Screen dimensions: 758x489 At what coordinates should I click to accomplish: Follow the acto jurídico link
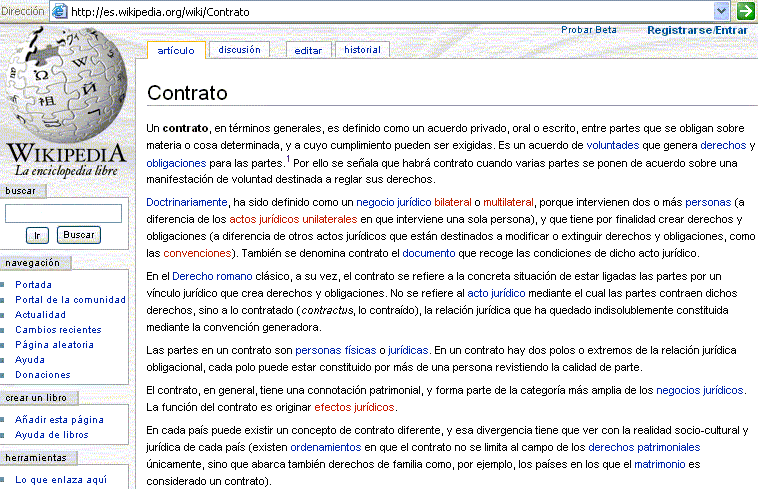[496, 293]
